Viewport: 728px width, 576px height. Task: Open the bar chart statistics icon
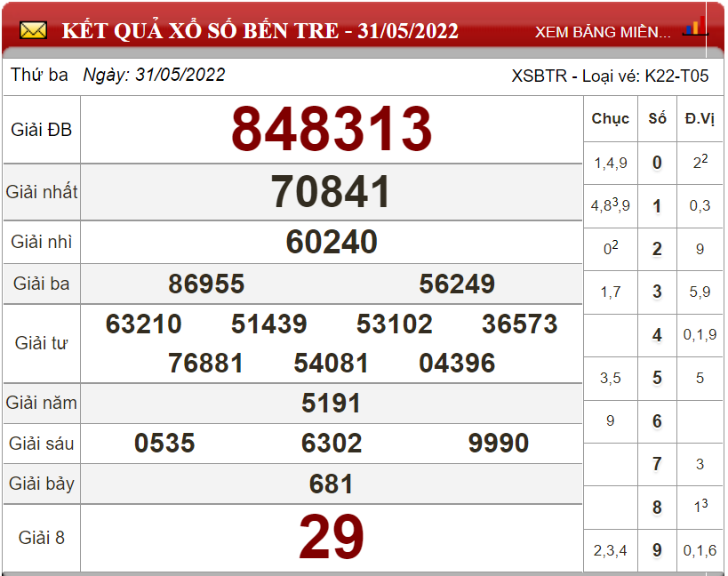pyautogui.click(x=695, y=27)
